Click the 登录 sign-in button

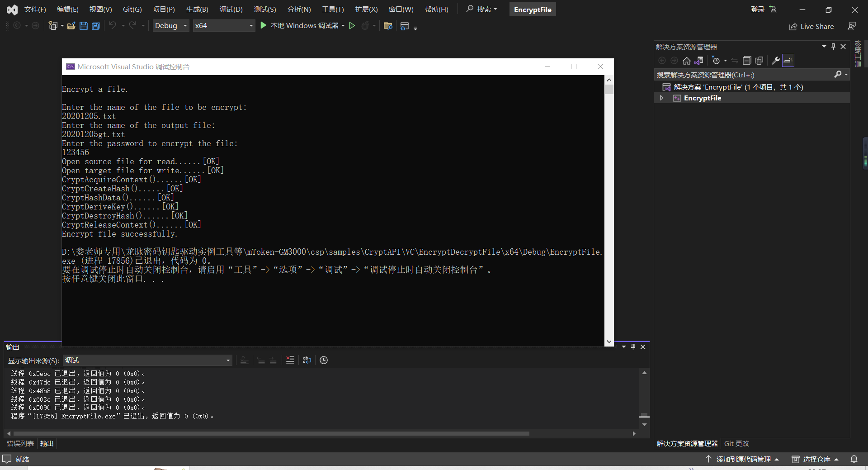[758, 9]
